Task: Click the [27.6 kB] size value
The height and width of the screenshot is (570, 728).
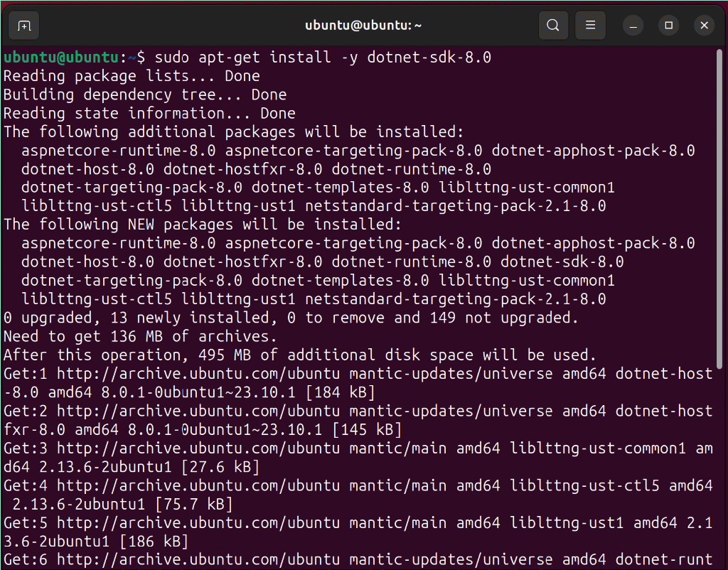Action: point(220,467)
